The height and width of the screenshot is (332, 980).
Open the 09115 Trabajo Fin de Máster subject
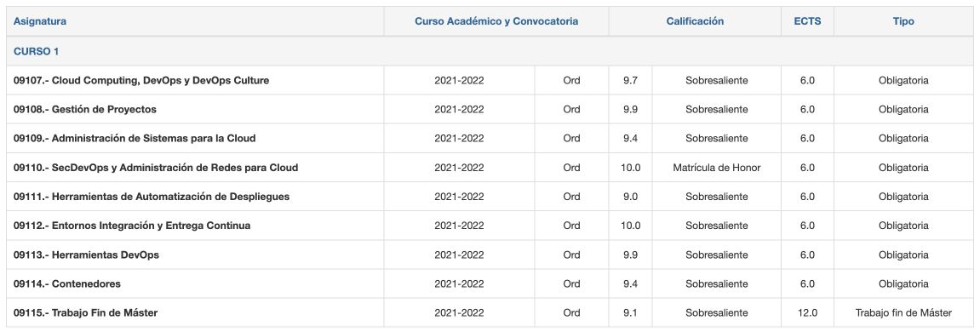click(x=86, y=312)
